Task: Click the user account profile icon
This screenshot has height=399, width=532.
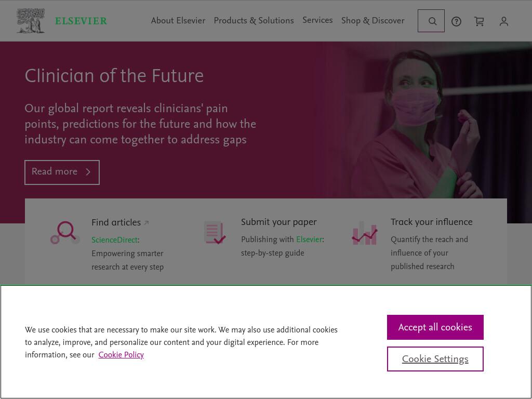Action: [504, 22]
